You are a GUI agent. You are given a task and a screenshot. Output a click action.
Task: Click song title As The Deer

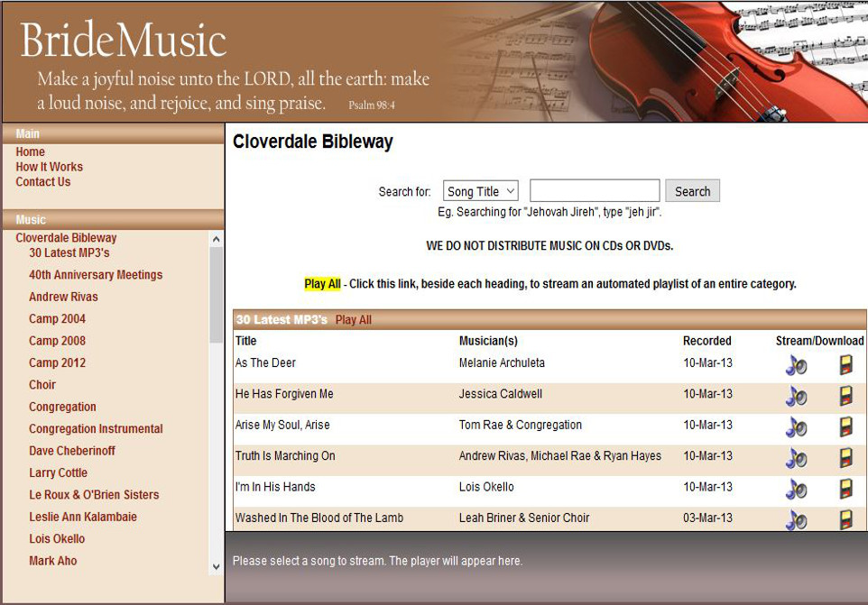click(265, 362)
